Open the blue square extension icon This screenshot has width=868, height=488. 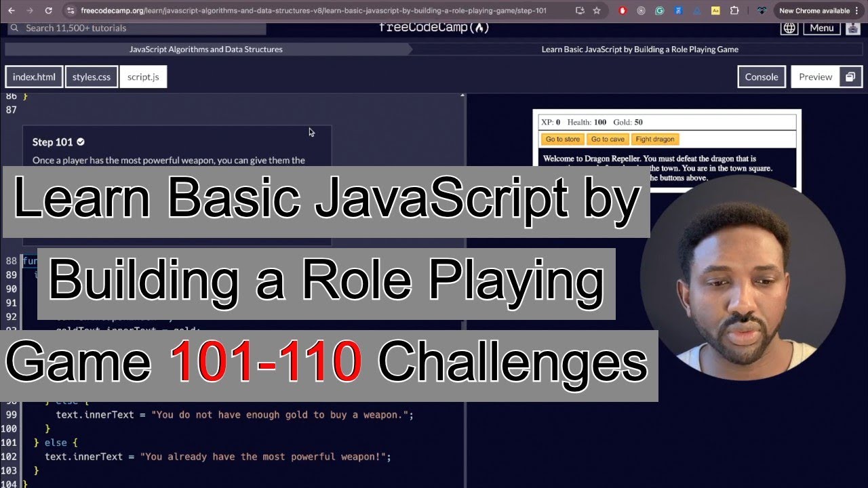click(678, 11)
